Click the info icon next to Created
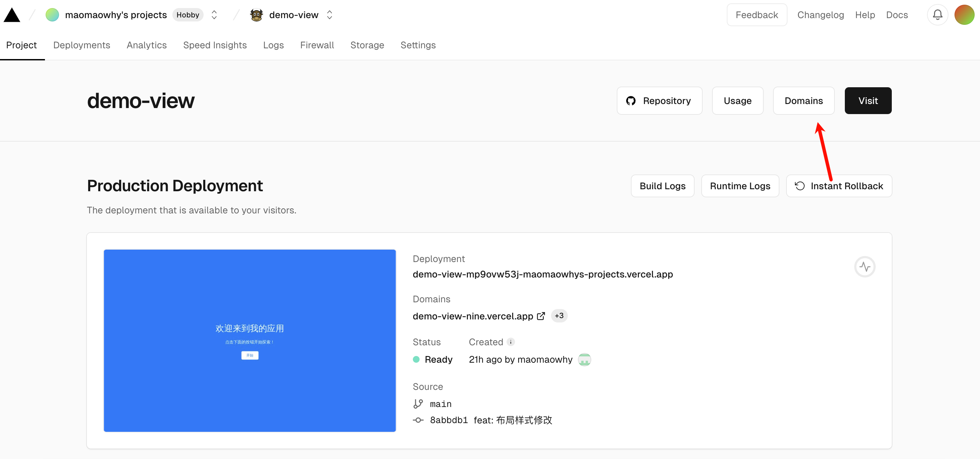 pyautogui.click(x=510, y=342)
